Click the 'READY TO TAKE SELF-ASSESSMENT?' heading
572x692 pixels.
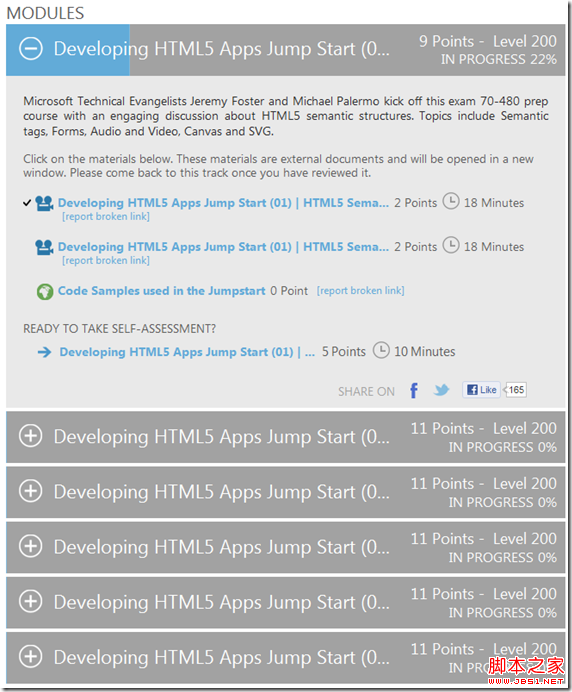point(120,329)
